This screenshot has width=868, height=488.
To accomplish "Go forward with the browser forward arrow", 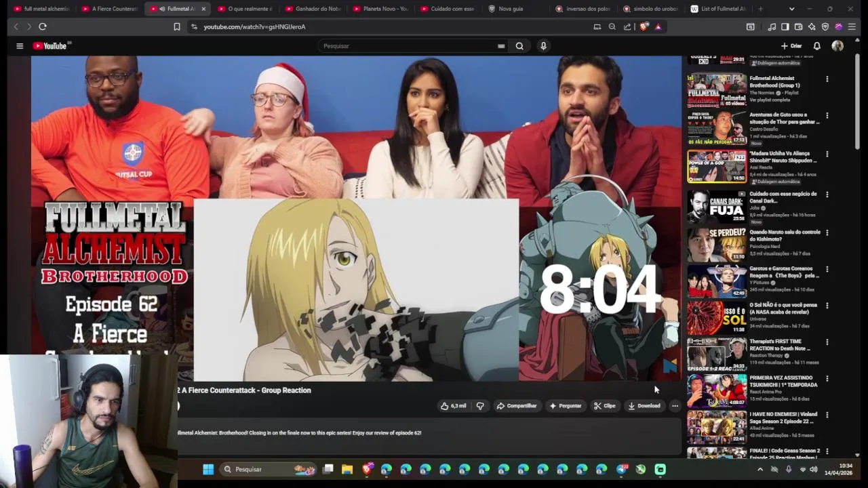I will click(x=28, y=26).
